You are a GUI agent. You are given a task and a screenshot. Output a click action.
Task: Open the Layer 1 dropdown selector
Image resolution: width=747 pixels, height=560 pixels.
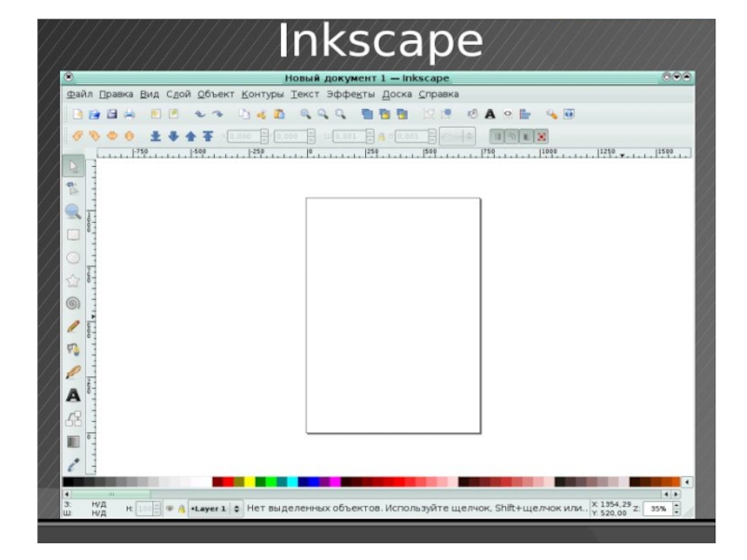click(x=214, y=509)
